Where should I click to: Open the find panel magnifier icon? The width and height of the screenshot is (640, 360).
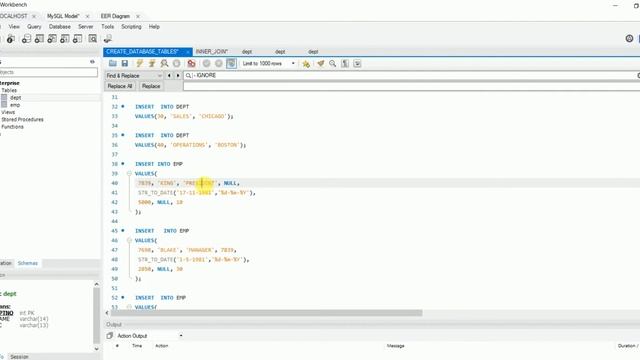(x=333, y=63)
